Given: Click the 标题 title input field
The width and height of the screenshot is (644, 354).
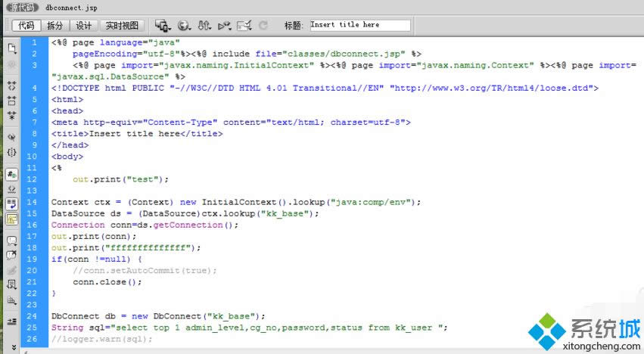Looking at the screenshot, I should point(359,25).
